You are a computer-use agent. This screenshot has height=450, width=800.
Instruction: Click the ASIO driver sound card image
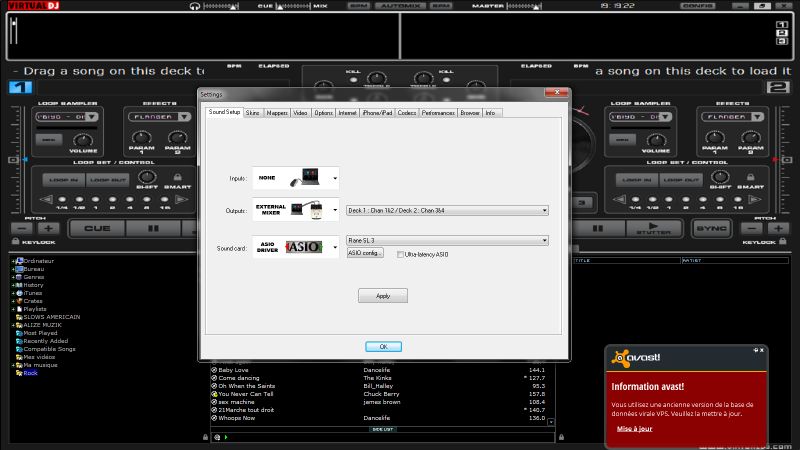[295, 247]
